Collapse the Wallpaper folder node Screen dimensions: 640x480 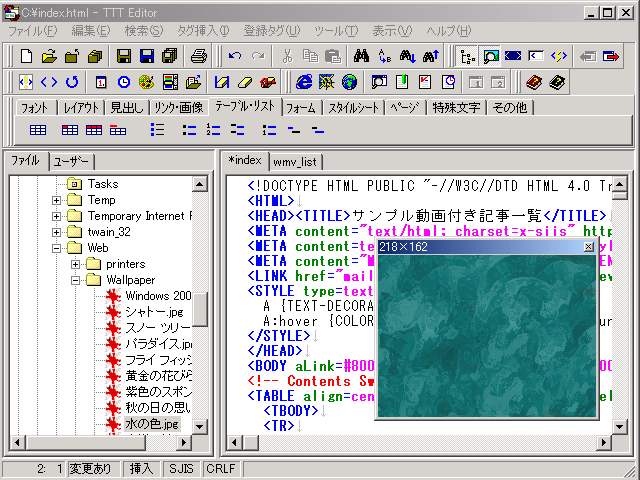click(x=75, y=280)
